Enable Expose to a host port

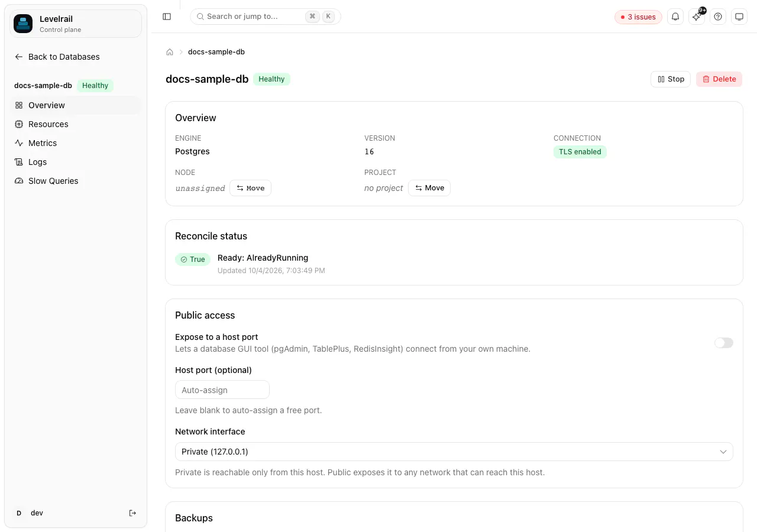pyautogui.click(x=724, y=343)
